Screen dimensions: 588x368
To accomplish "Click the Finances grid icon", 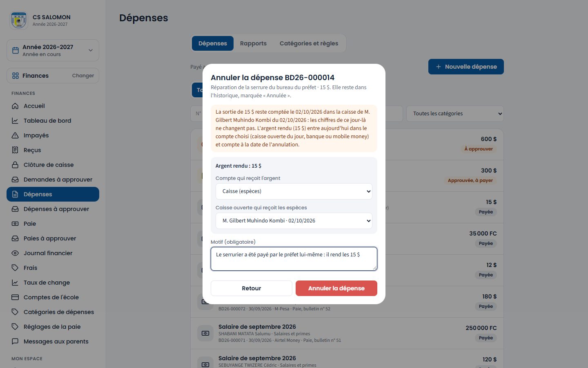I will pyautogui.click(x=16, y=76).
